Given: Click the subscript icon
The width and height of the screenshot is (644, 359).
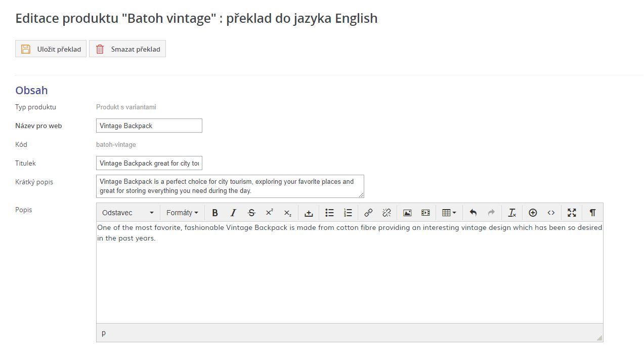Looking at the screenshot, I should [x=287, y=213].
